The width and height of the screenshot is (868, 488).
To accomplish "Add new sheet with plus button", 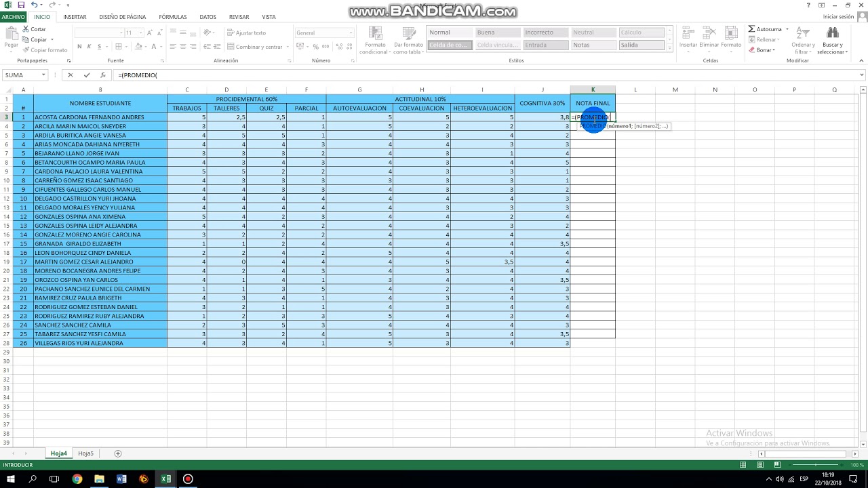I will pos(118,453).
